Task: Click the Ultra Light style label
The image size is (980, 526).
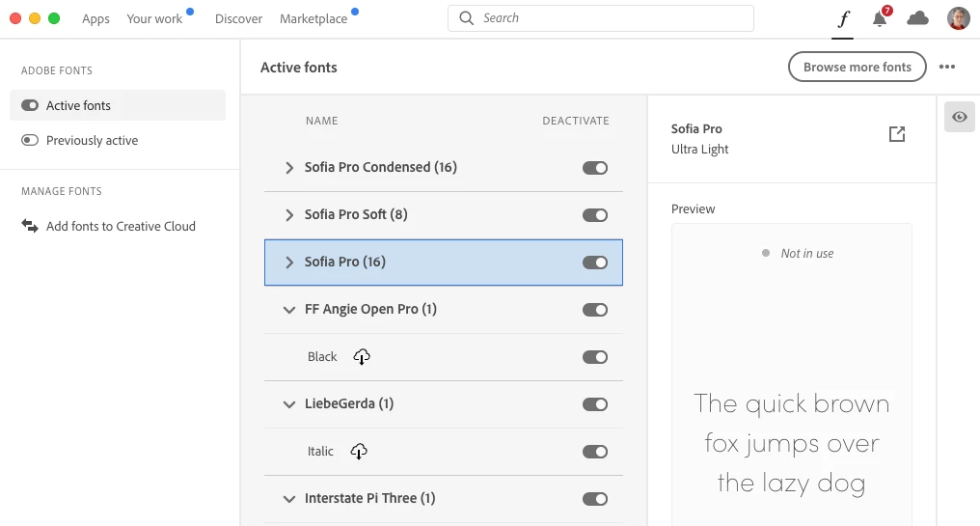Action: (x=699, y=149)
